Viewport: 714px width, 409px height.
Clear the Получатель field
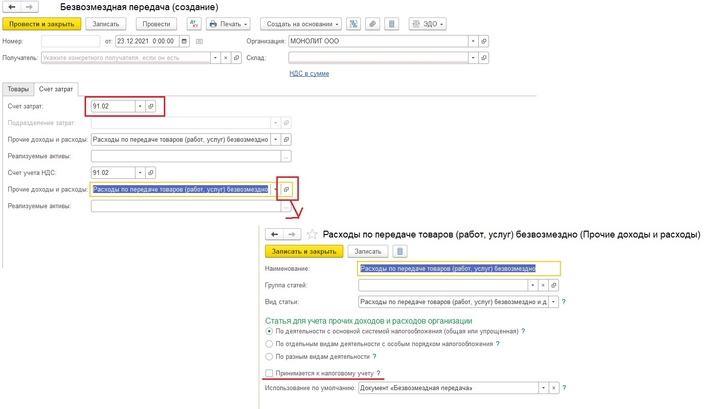(225, 58)
